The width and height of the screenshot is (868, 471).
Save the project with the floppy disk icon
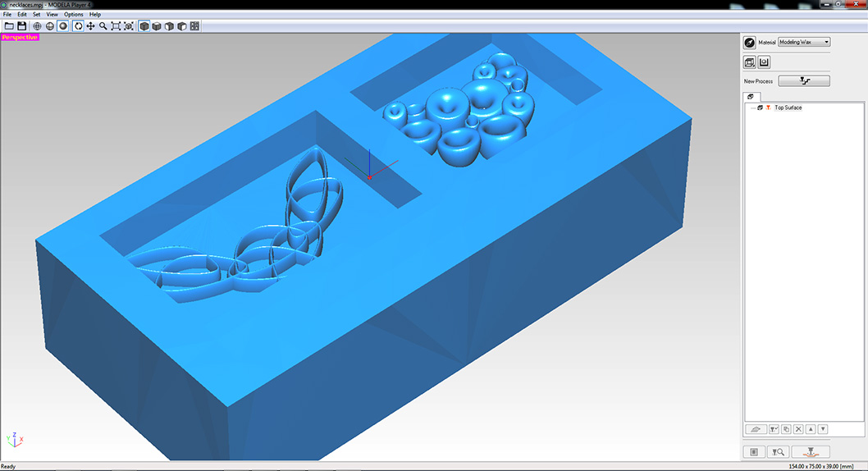tap(21, 26)
